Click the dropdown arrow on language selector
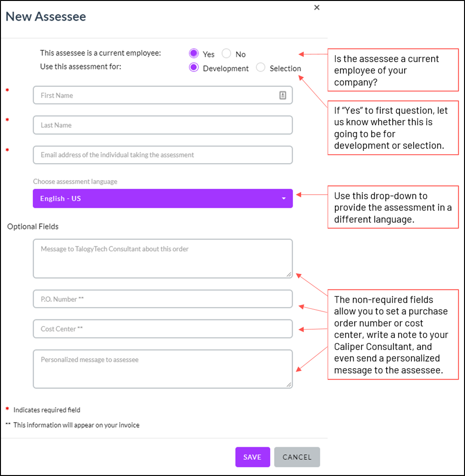Screen dimensions: 465x476 [x=284, y=198]
